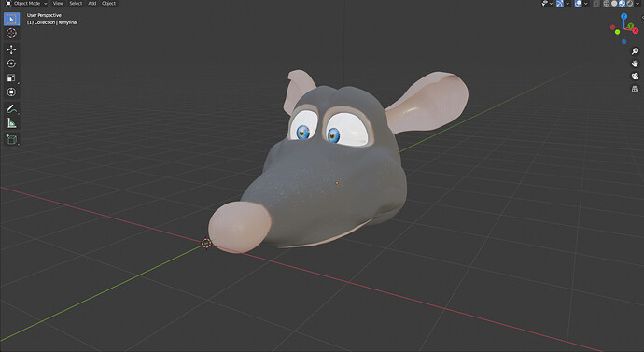This screenshot has height=352, width=644.
Task: Toggle the camera view icon
Action: 635,76
